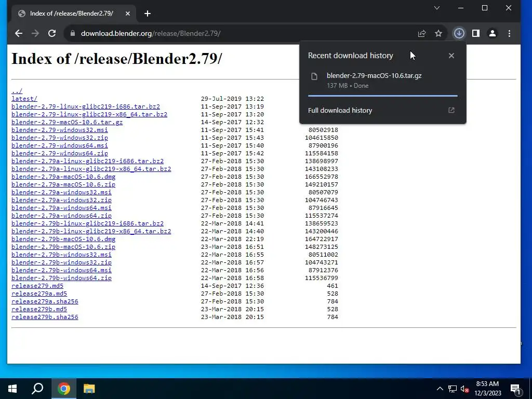The height and width of the screenshot is (399, 532).
Task: Open the Chrome profile icon
Action: pyautogui.click(x=493, y=33)
